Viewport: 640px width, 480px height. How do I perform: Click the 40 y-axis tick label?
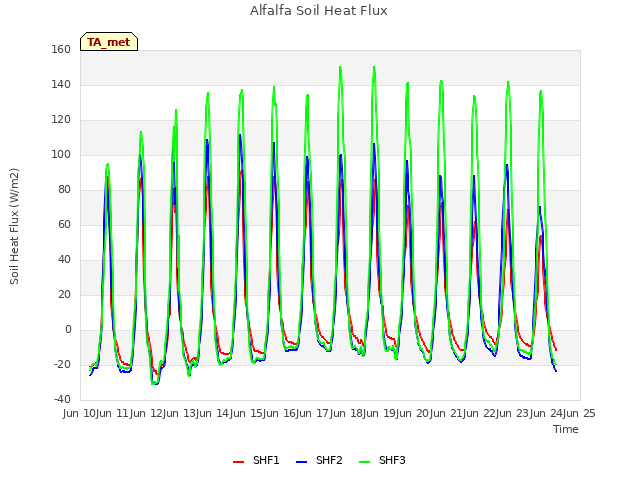point(64,260)
